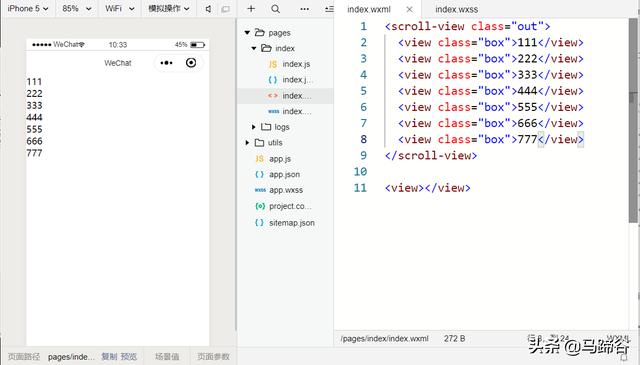The height and width of the screenshot is (365, 640).
Task: Click the 777 text in simulator
Action: [34, 153]
